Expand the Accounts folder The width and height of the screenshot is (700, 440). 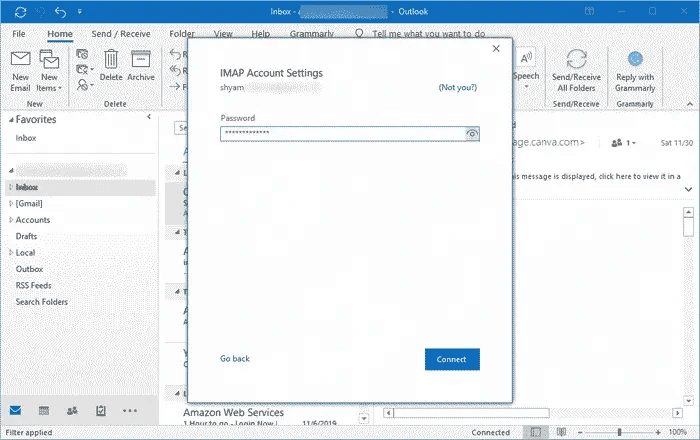(x=11, y=220)
